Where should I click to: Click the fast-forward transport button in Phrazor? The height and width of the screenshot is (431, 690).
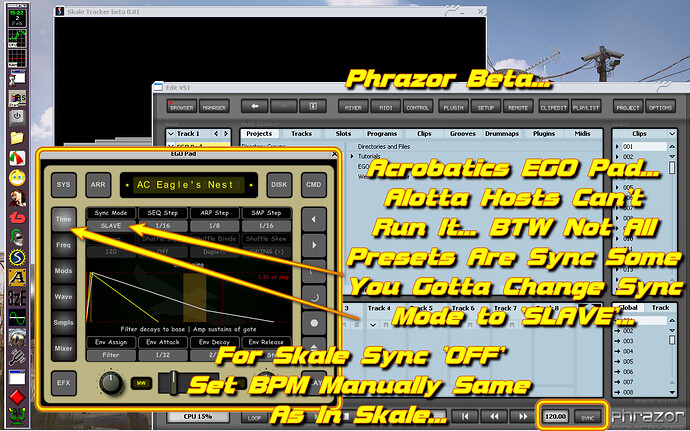tap(523, 416)
